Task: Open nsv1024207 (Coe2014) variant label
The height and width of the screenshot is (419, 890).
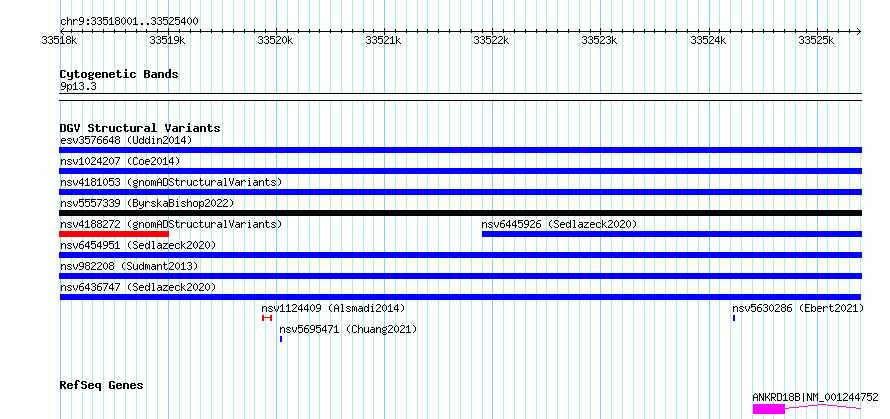Action: 120,161
